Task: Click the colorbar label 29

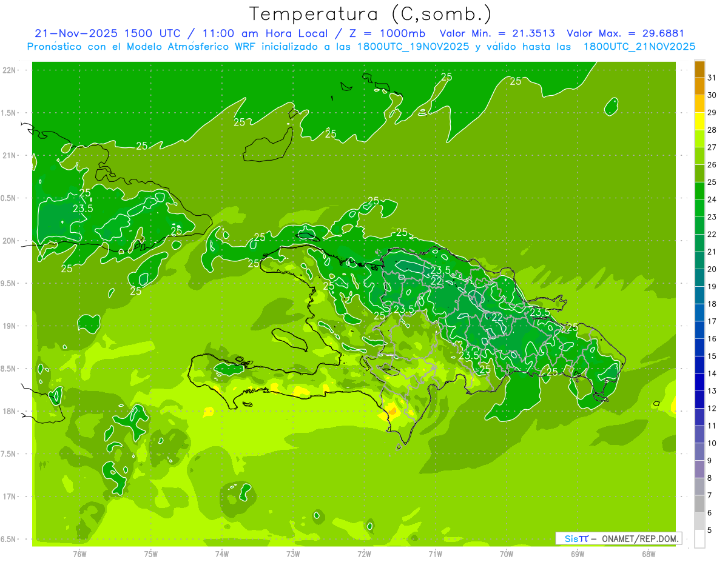Action: 712,112
